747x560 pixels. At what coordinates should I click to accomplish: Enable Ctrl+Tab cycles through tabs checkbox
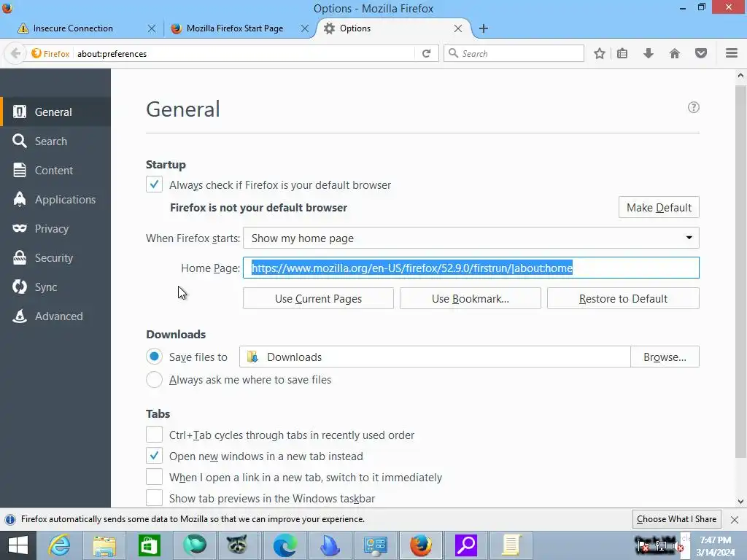[x=154, y=435]
